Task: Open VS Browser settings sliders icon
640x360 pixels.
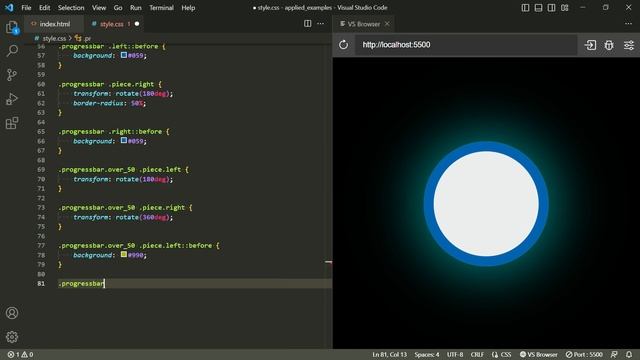Action: [x=629, y=45]
